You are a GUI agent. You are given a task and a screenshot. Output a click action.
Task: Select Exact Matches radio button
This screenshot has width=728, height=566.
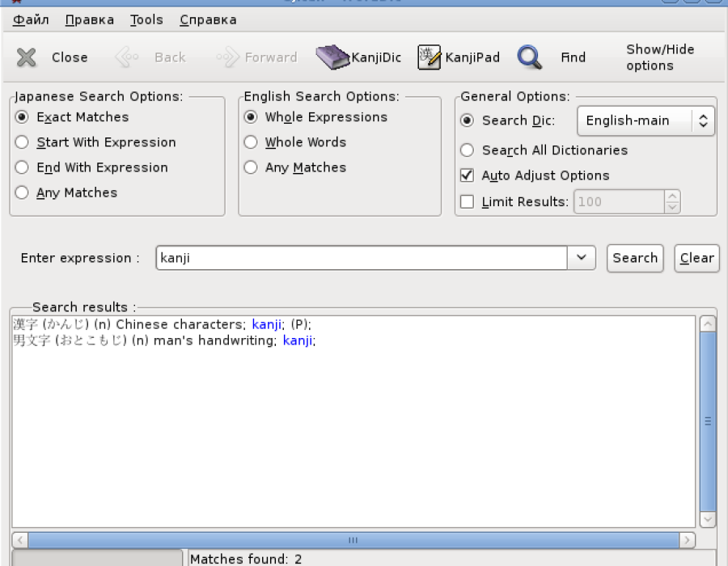pyautogui.click(x=22, y=117)
